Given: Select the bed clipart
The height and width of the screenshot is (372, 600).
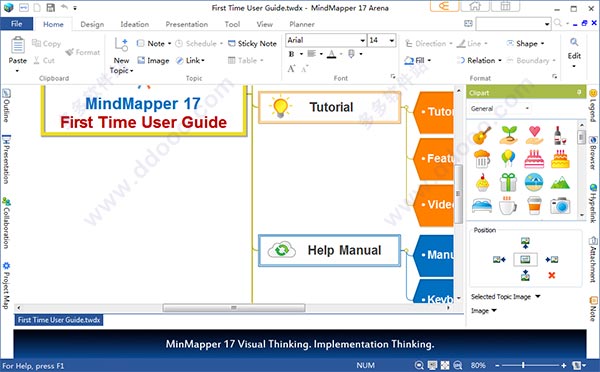Looking at the screenshot, I should pos(482,206).
